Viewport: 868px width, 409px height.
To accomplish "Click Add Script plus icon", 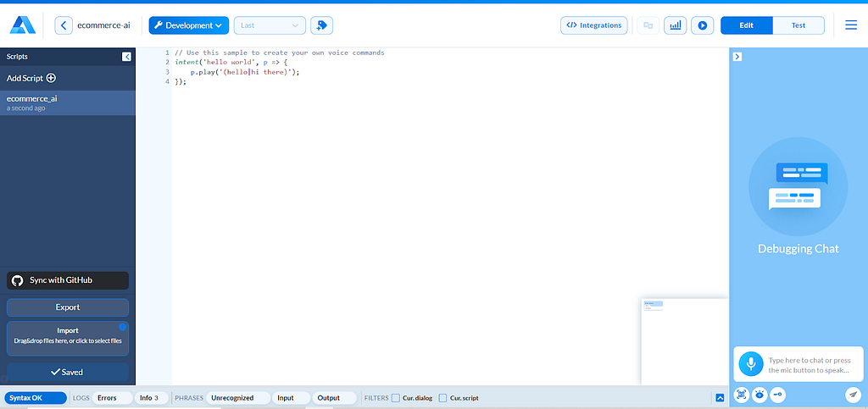I will pyautogui.click(x=51, y=78).
